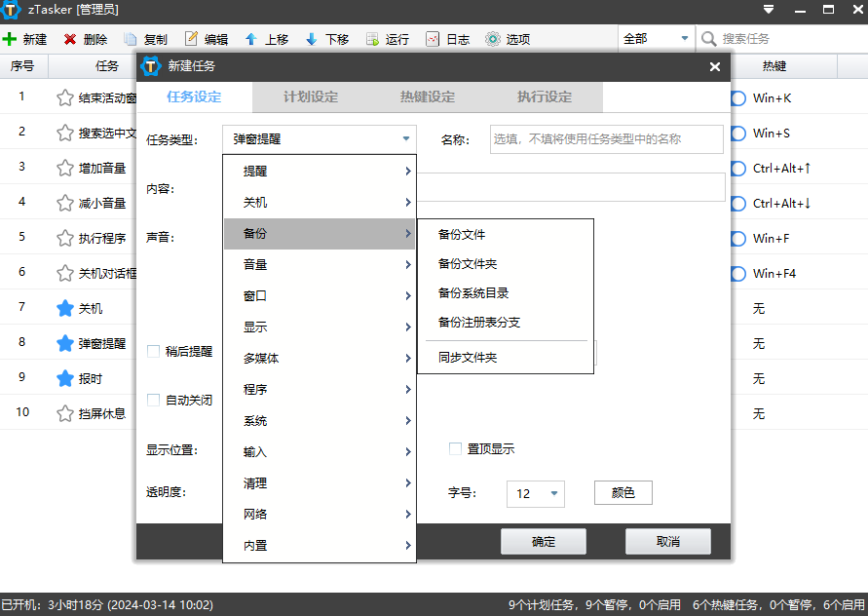Enable the 自动关闭 checkbox
The height and width of the screenshot is (616, 868).
tap(153, 400)
